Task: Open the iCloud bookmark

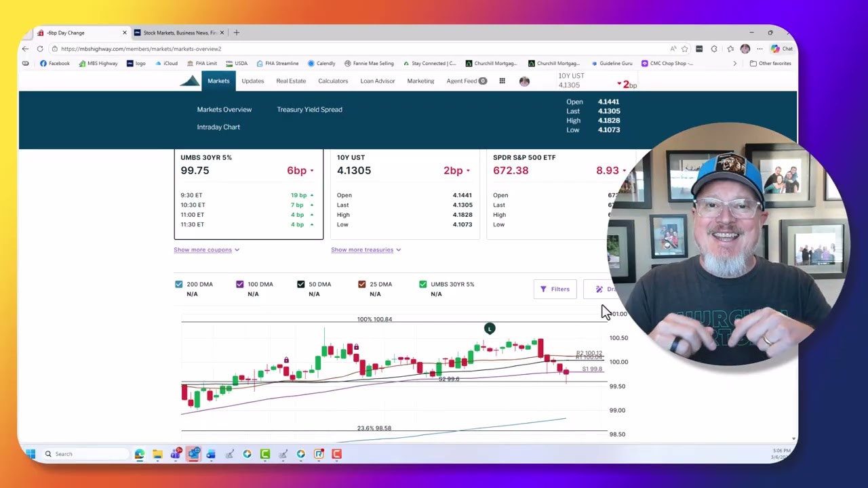Action: 166,64
